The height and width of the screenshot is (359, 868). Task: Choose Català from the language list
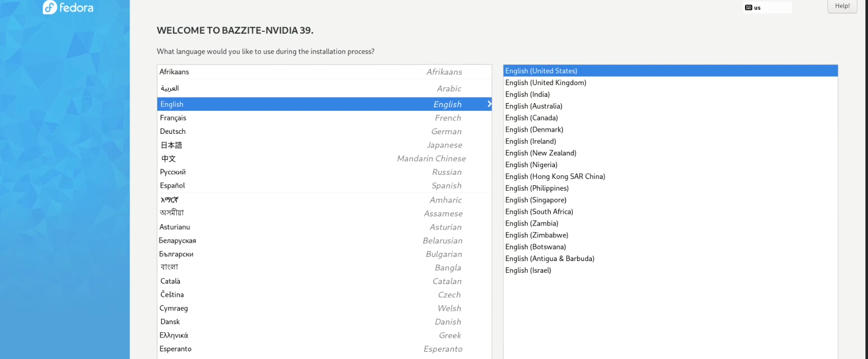(324, 281)
